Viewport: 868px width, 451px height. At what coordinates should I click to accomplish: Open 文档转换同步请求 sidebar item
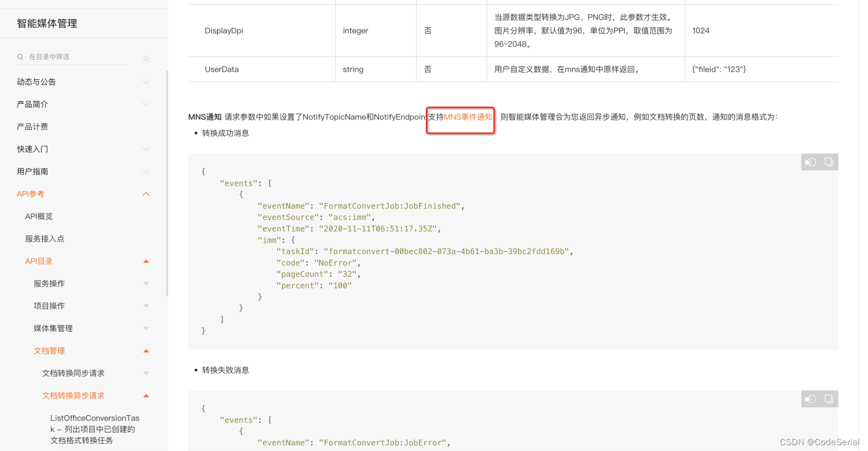(73, 373)
